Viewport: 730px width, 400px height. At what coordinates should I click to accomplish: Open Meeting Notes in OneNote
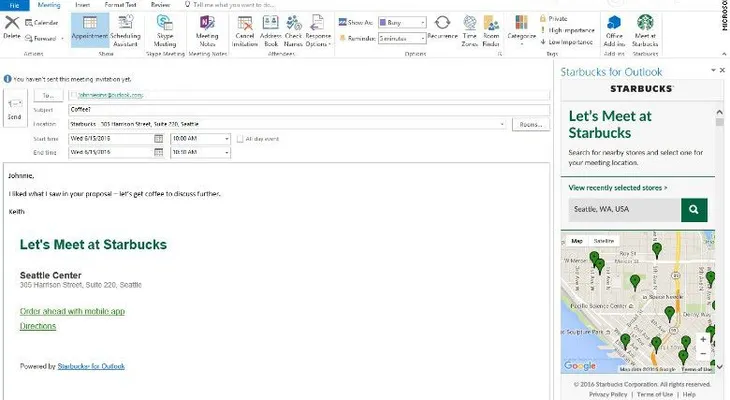pos(207,30)
